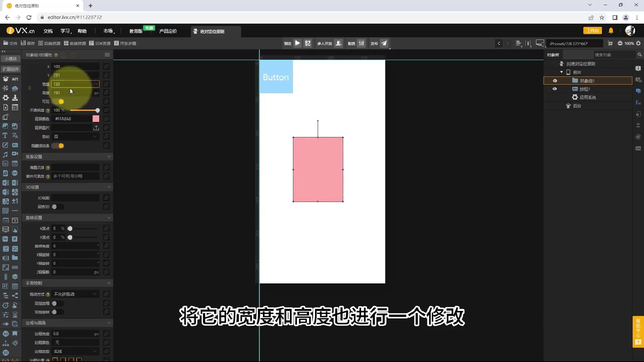Click the 不透明度 opacity slider handle
Viewport: 644px width, 362px height.
(97, 111)
